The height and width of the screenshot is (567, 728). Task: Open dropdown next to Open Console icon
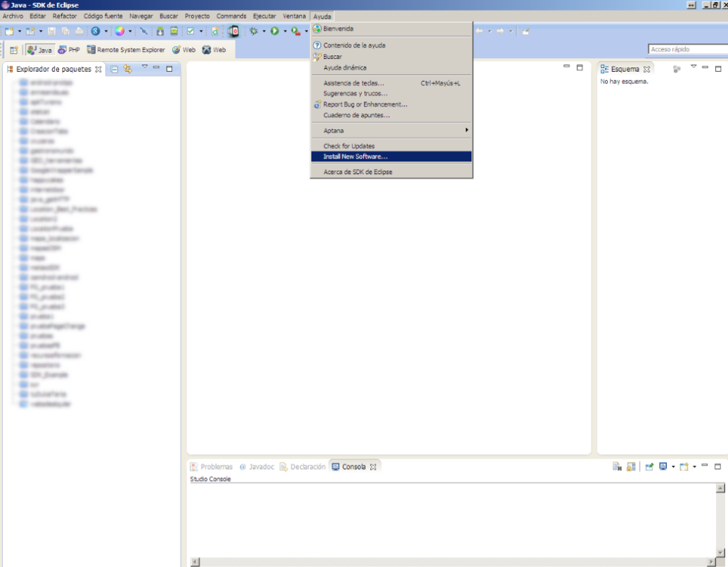tap(695, 467)
